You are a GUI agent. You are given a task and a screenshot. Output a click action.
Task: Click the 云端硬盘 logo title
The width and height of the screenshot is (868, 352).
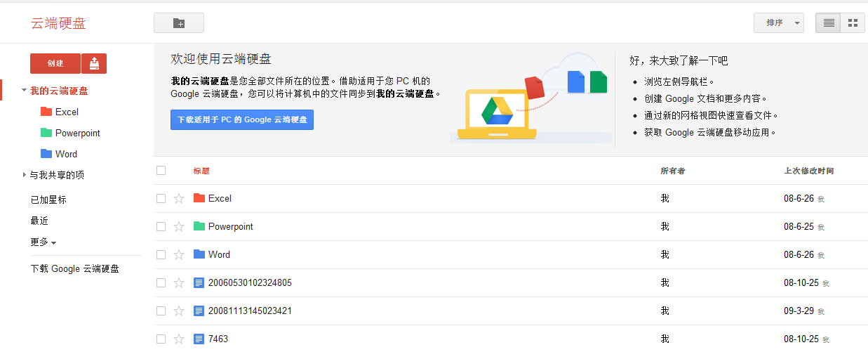pyautogui.click(x=58, y=23)
